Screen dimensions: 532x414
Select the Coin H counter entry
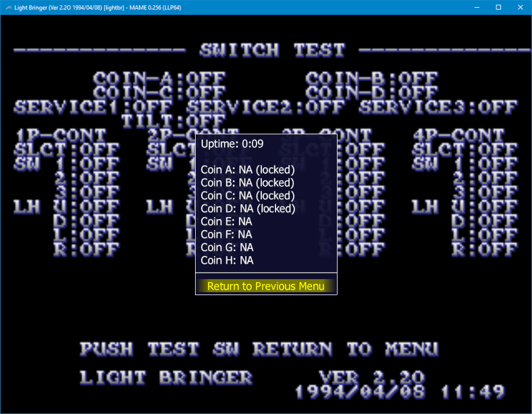(x=227, y=261)
